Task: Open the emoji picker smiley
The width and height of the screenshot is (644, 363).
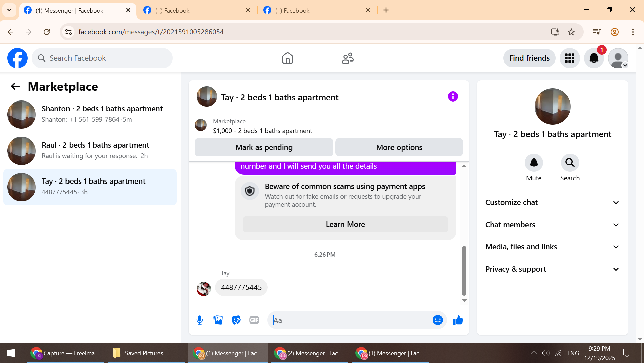Action: [438, 320]
